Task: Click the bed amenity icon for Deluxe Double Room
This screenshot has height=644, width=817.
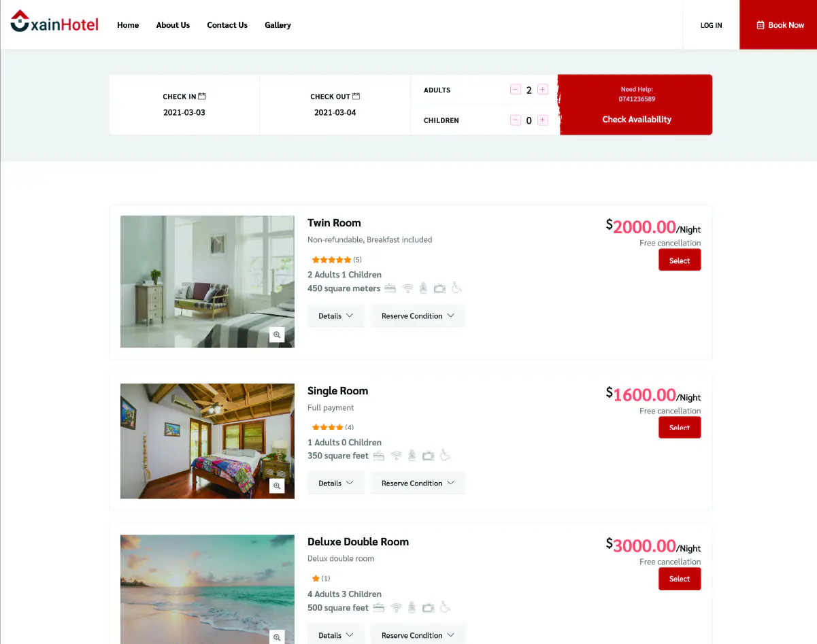Action: coord(379,607)
